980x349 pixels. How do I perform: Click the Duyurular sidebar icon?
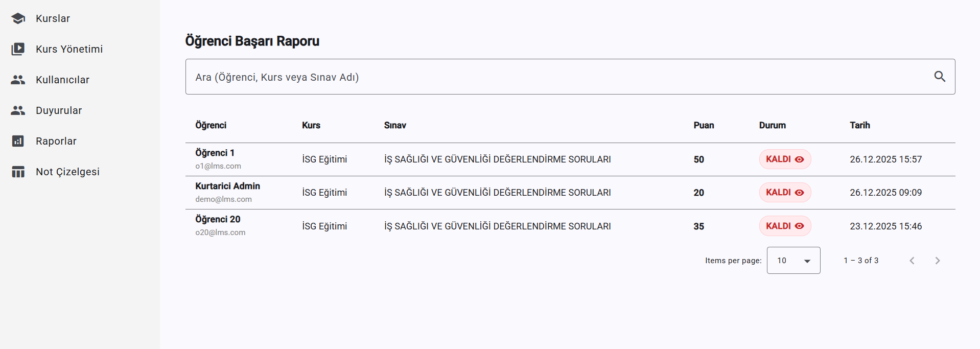[18, 110]
